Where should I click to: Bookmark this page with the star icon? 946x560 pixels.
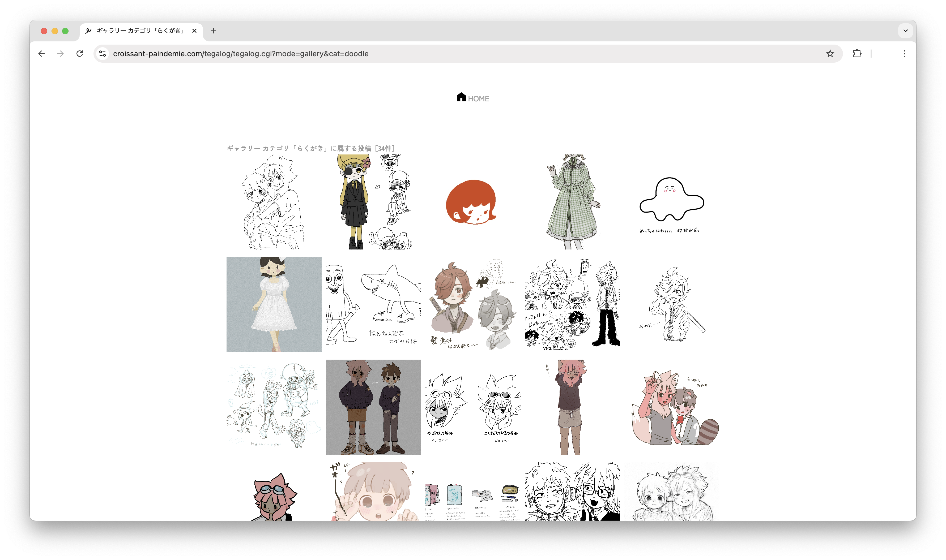pyautogui.click(x=830, y=54)
